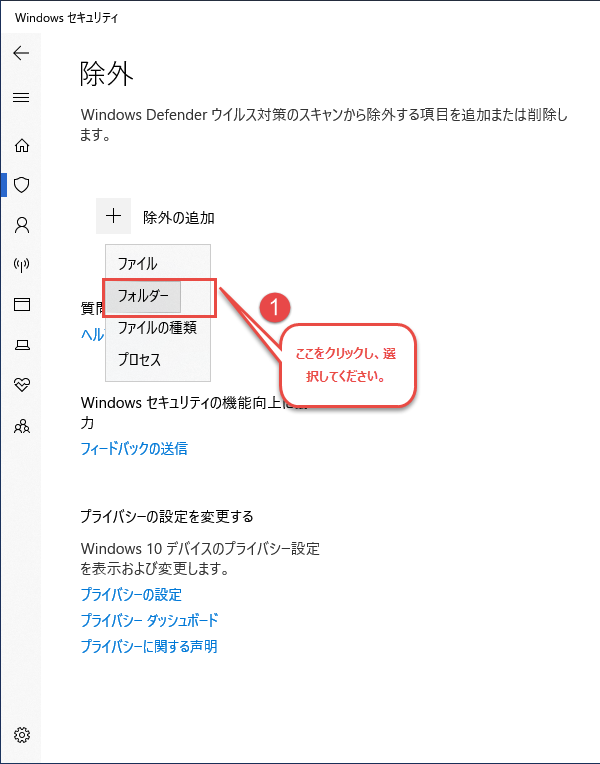Choose フォルダー in the exclusion menu
600x764 pixels.
click(144, 296)
